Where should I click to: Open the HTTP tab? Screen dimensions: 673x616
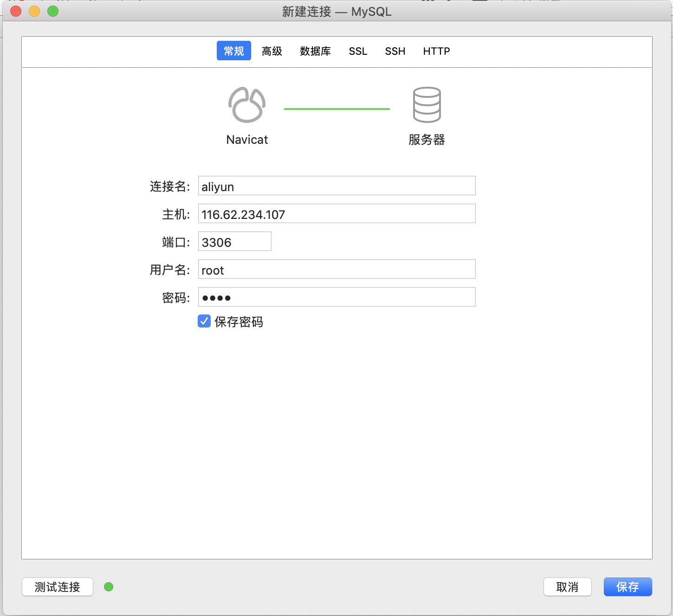click(x=436, y=51)
